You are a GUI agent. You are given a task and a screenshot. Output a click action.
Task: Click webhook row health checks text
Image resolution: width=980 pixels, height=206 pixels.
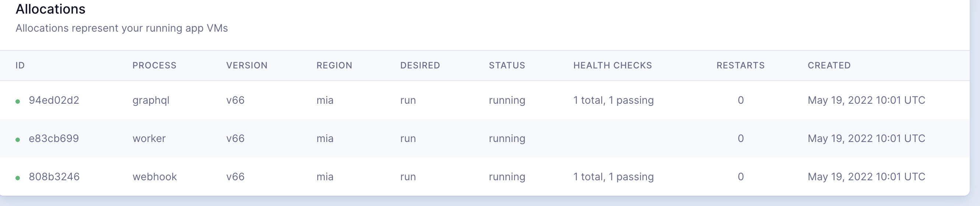[x=614, y=177]
